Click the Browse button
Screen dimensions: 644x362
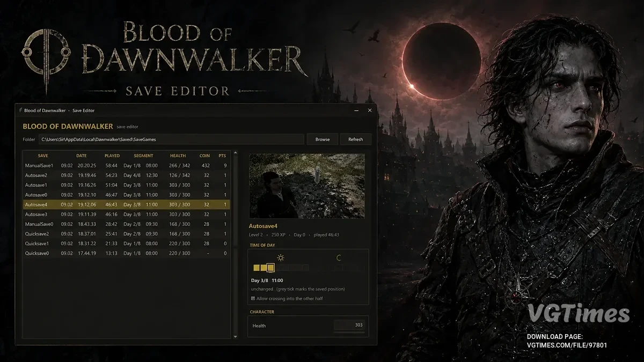[x=323, y=139]
